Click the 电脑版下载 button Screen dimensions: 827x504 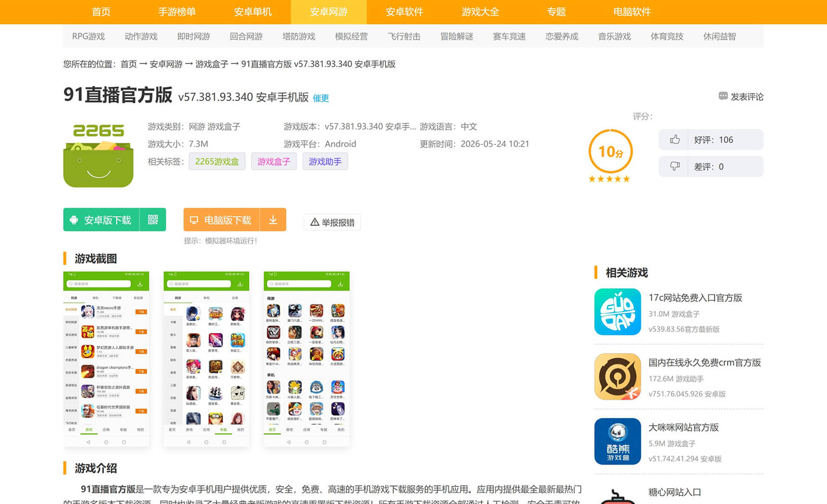click(x=221, y=219)
